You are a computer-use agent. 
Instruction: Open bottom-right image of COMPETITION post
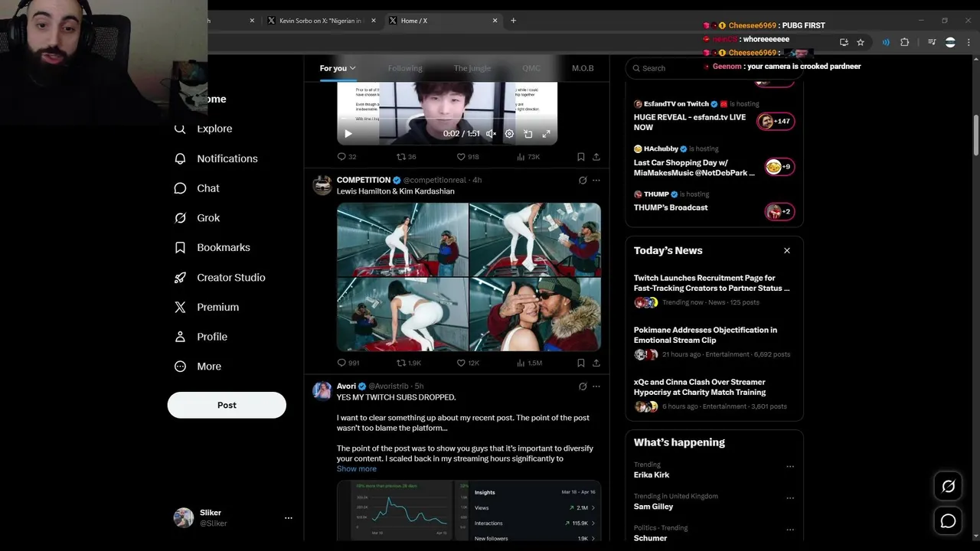click(535, 314)
